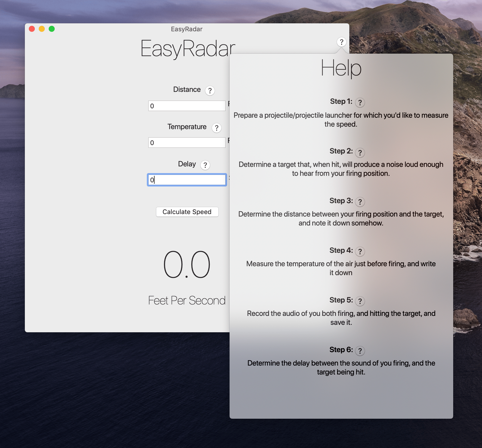Viewport: 482px width, 448px height.
Task: Click the Step 4 help icon
Action: [360, 251]
